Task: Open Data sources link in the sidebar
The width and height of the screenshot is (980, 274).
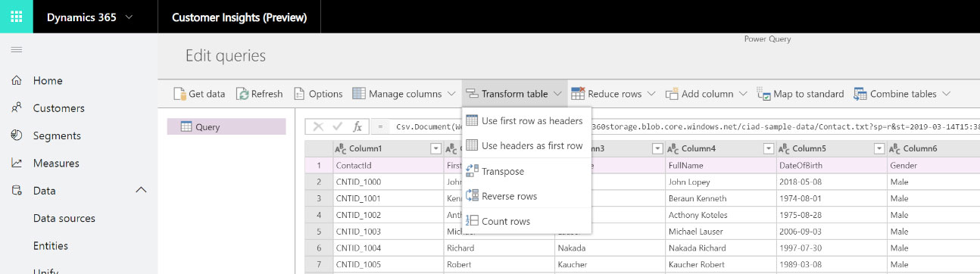Action: pyautogui.click(x=64, y=218)
